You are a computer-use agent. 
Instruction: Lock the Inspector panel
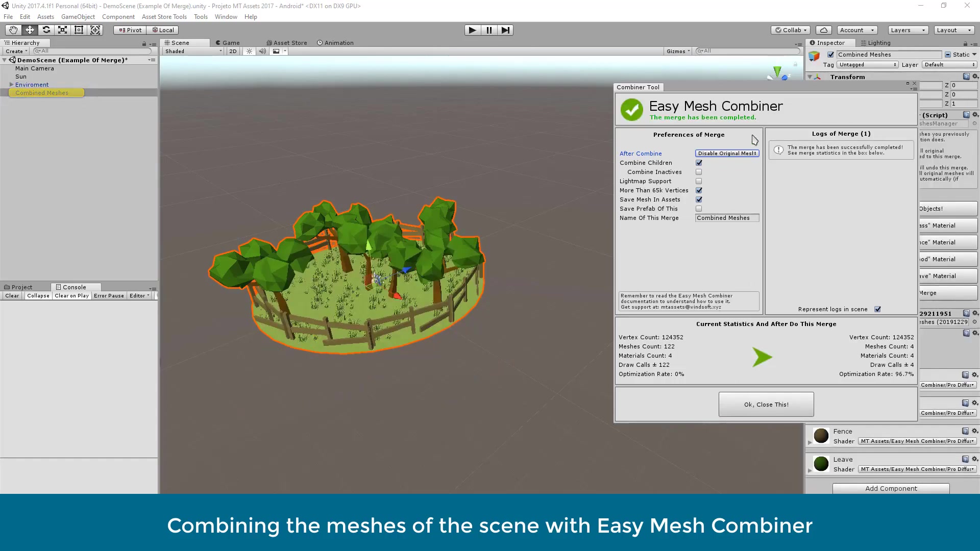point(965,43)
